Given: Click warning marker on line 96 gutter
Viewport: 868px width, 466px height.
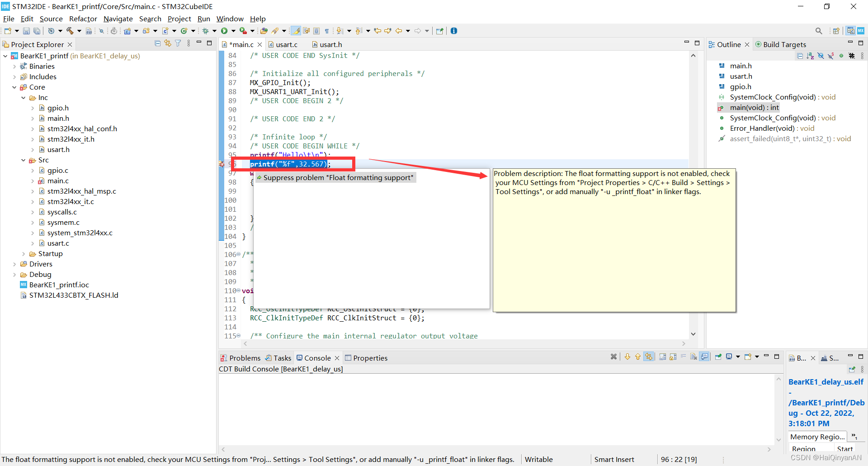Looking at the screenshot, I should 222,164.
